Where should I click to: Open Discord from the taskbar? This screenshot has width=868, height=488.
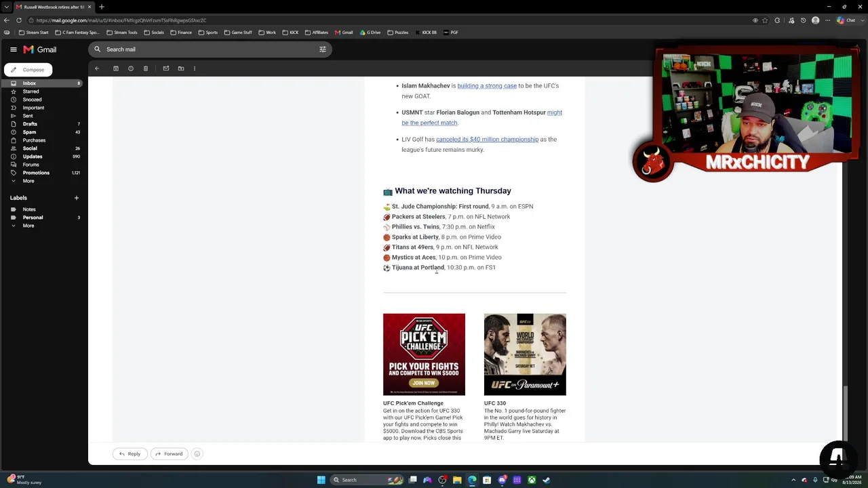pyautogui.click(x=502, y=480)
